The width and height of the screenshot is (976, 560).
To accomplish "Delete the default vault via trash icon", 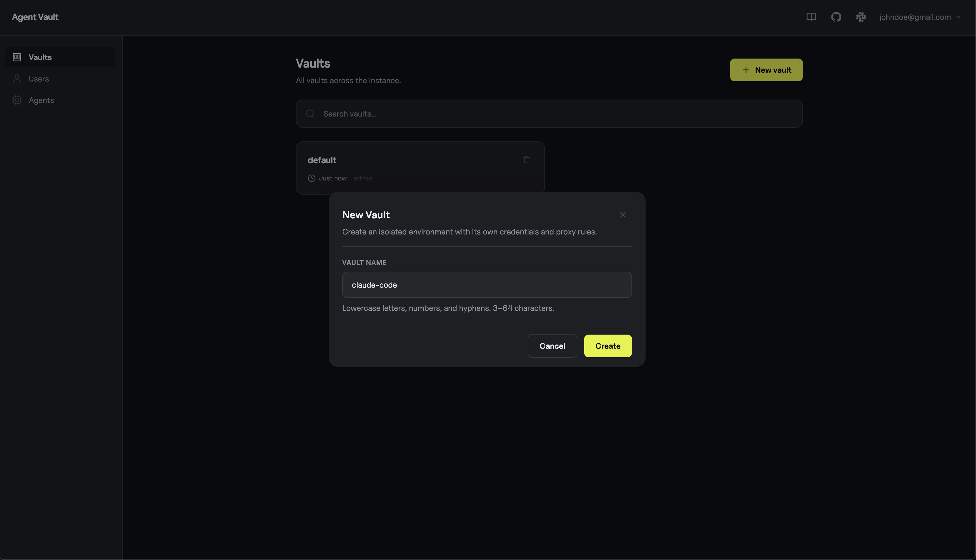I will coord(527,159).
